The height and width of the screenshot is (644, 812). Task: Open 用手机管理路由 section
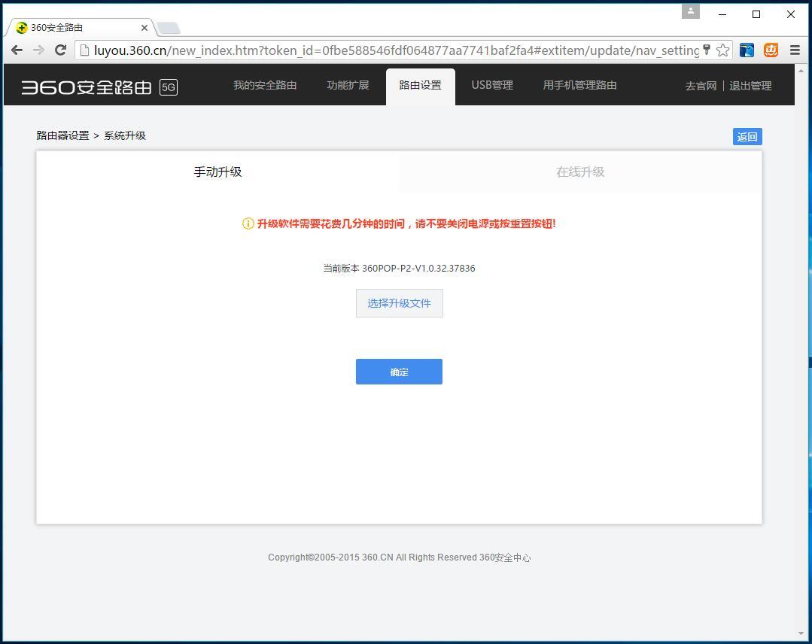pos(580,86)
